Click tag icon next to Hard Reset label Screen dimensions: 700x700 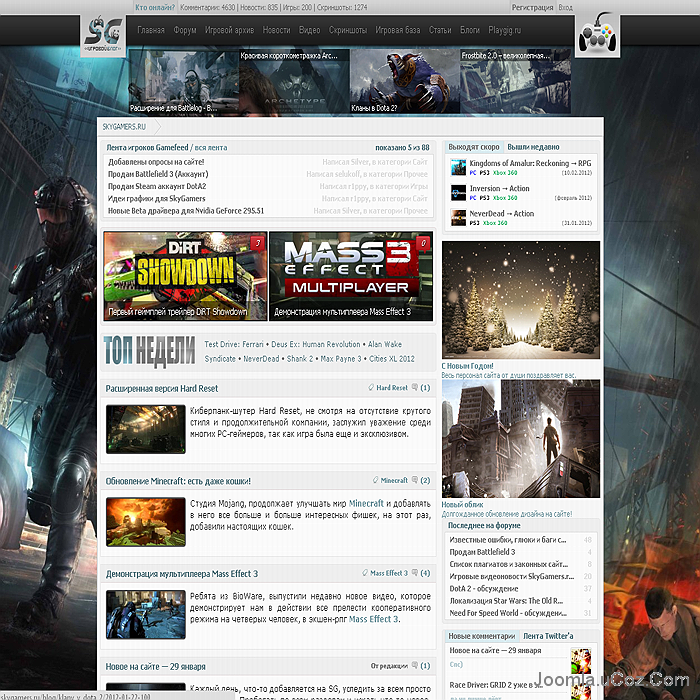point(371,387)
